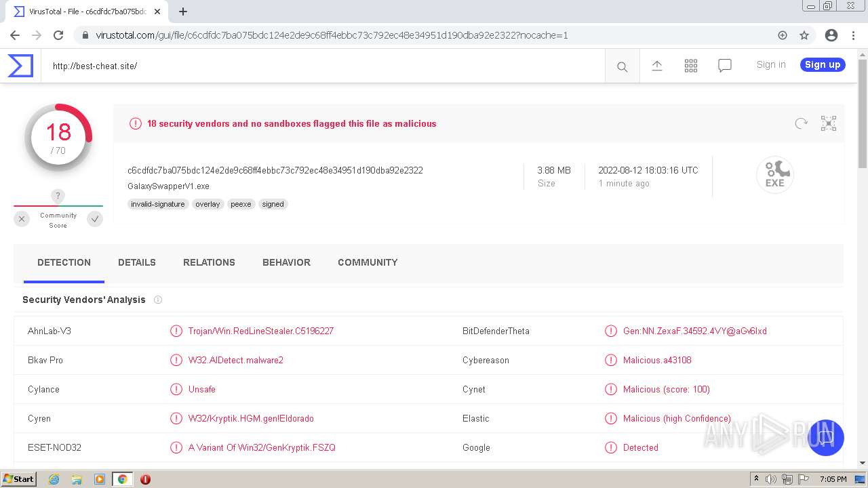Viewport: 868px width, 488px height.
Task: Switch to DETAILS tab
Action: pyautogui.click(x=137, y=262)
